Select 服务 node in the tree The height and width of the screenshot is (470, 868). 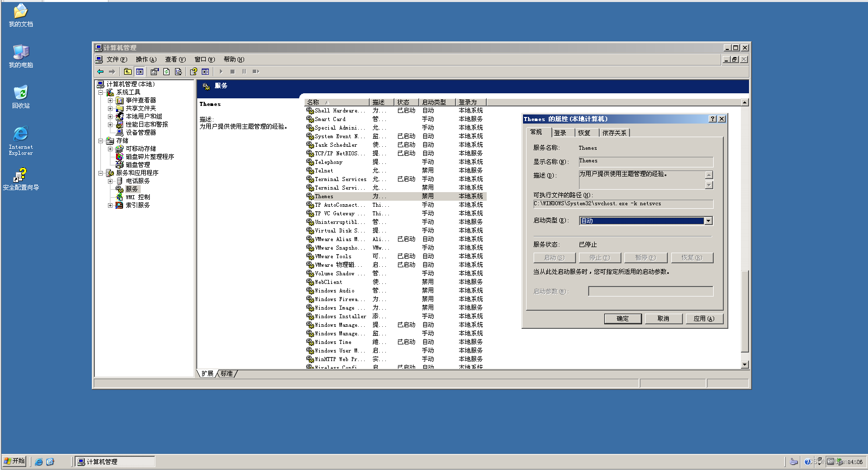pos(132,189)
